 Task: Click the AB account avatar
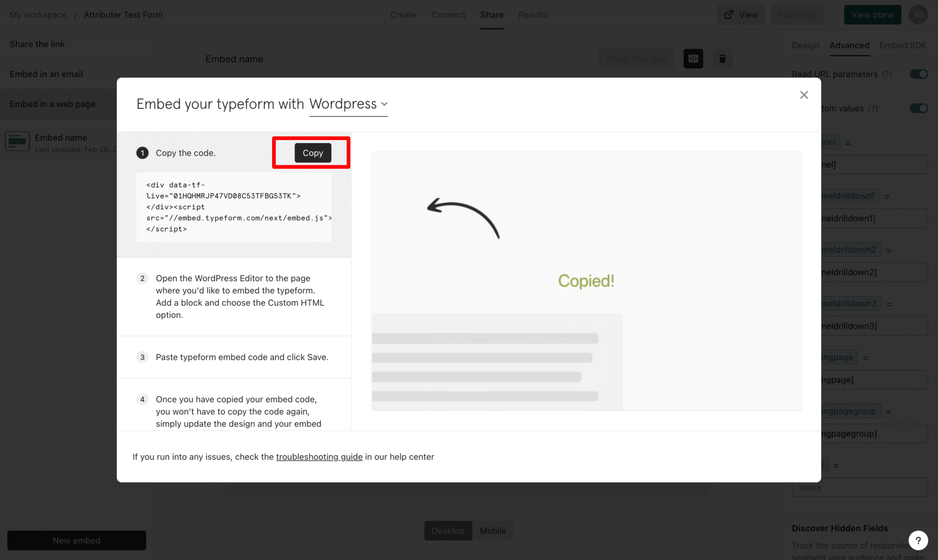pyautogui.click(x=918, y=14)
